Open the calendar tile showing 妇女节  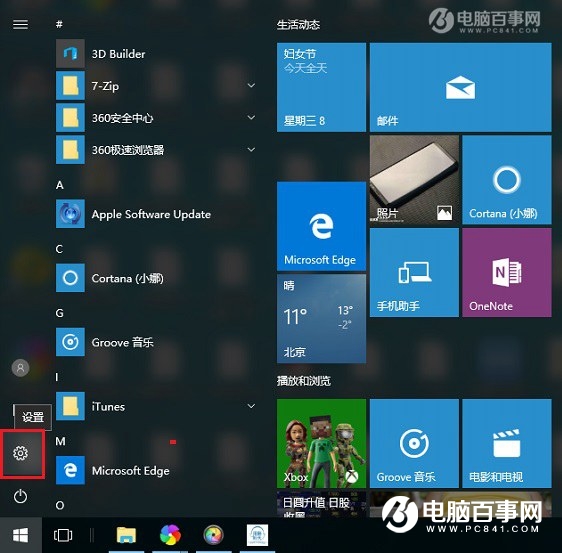coord(322,87)
